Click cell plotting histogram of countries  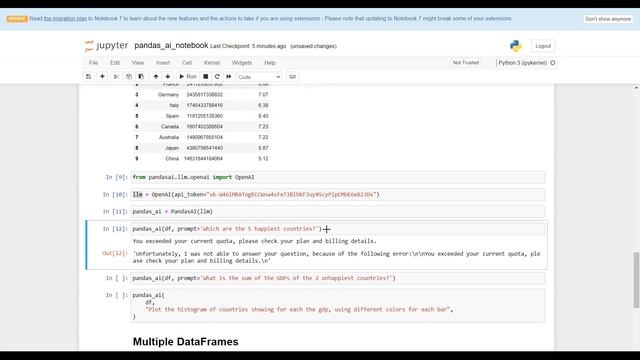coord(338,306)
